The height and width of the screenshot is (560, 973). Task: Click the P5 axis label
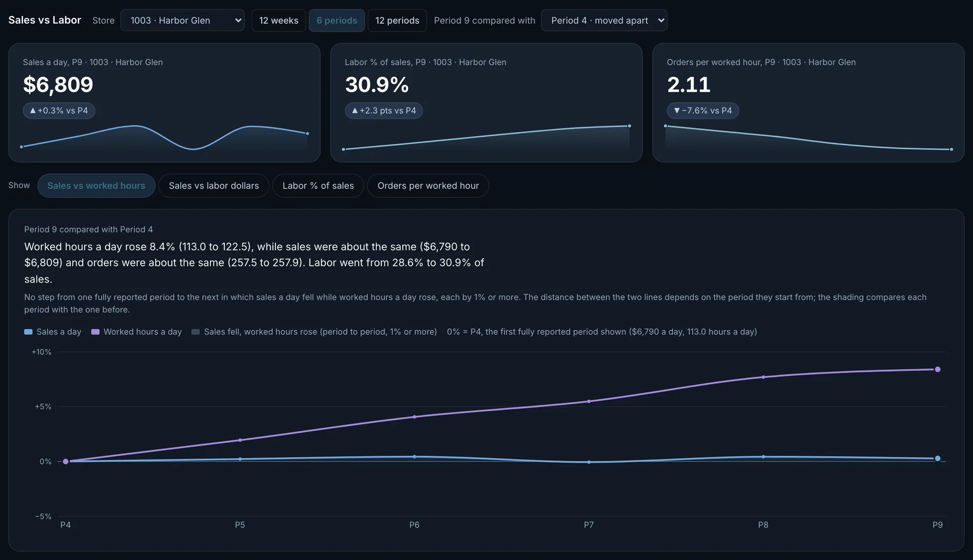tap(240, 525)
